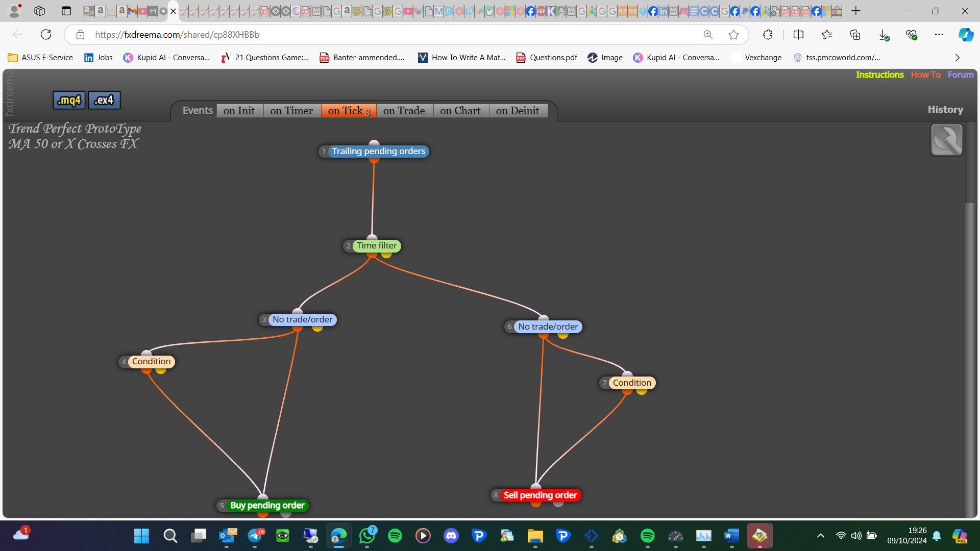Screen dimensions: 980x551
Task: Toggle browser split screen view
Action: [x=798, y=35]
